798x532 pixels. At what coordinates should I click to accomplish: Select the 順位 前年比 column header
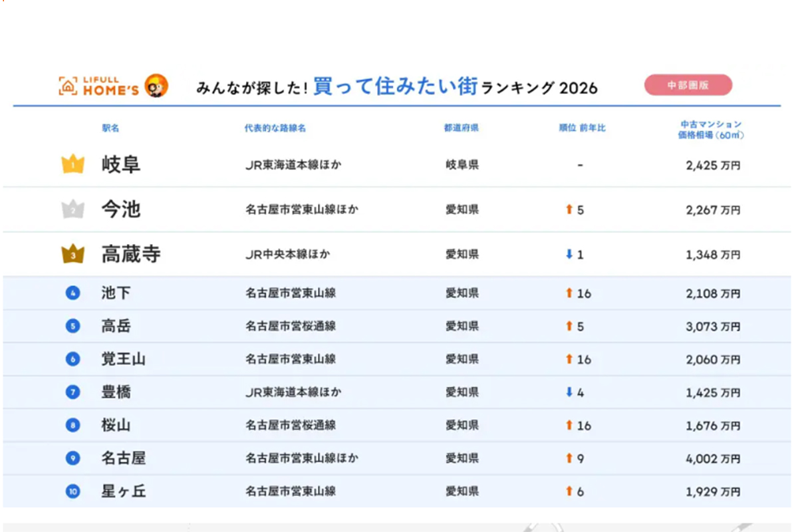pos(582,128)
